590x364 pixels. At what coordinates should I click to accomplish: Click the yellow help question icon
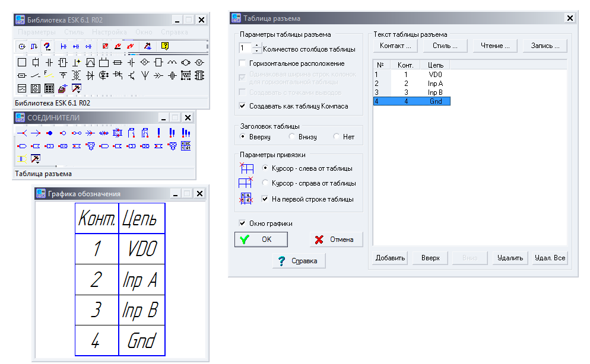click(x=165, y=46)
